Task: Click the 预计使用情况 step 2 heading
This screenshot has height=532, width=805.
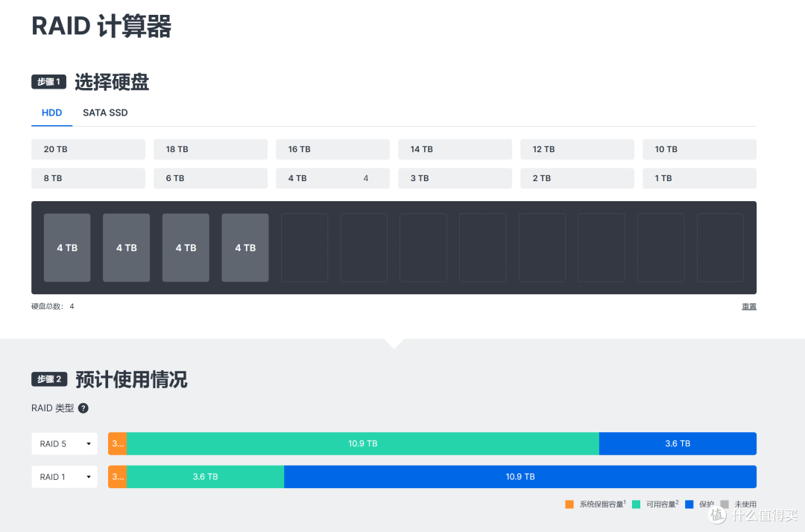Action: [x=131, y=380]
